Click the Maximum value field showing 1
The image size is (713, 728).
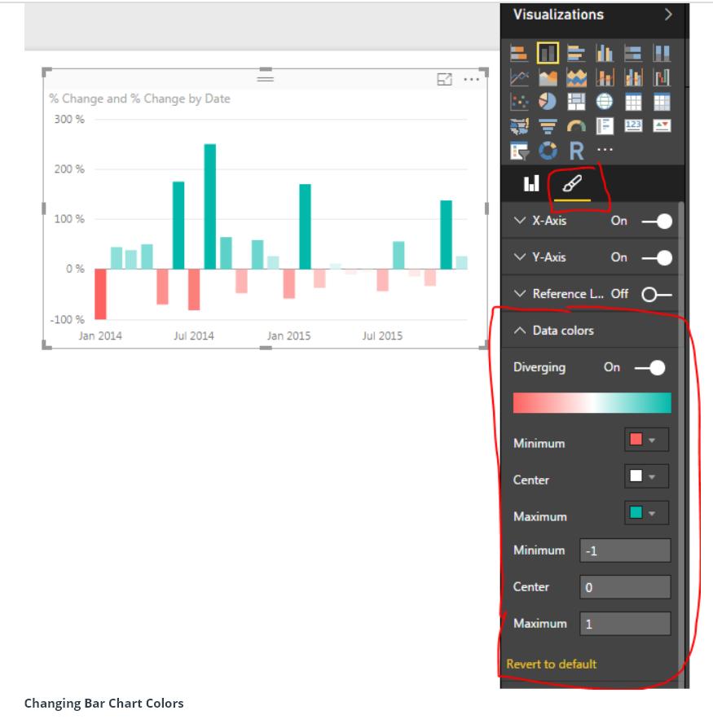[625, 624]
